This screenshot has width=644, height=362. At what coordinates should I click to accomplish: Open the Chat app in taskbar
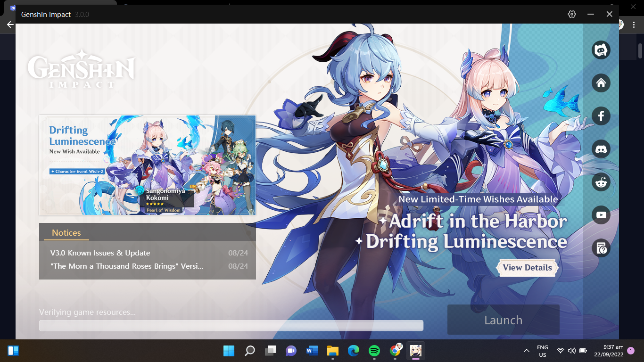coord(291,351)
